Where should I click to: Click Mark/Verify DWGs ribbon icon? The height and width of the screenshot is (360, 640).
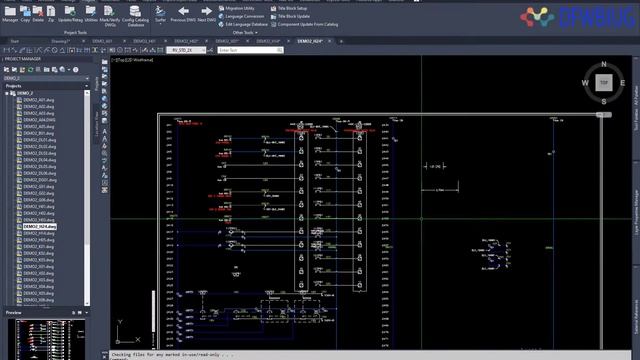click(109, 16)
